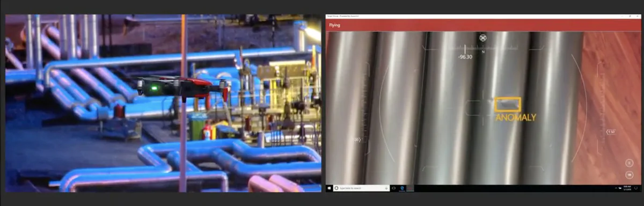Maximize the drone app window

(x=630, y=16)
